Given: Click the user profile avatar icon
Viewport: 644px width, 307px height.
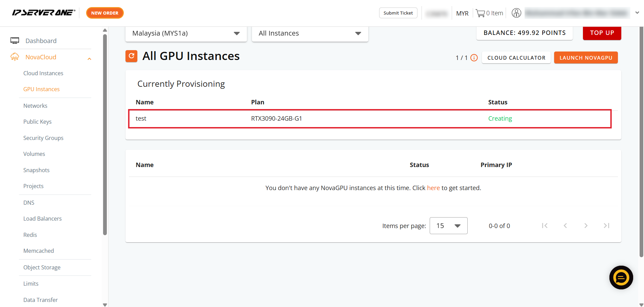Looking at the screenshot, I should pos(516,13).
